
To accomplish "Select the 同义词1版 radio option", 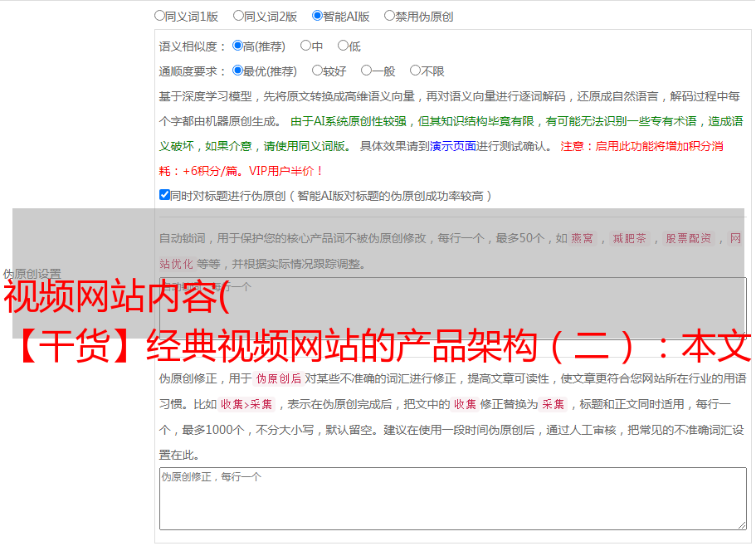I will point(159,16).
